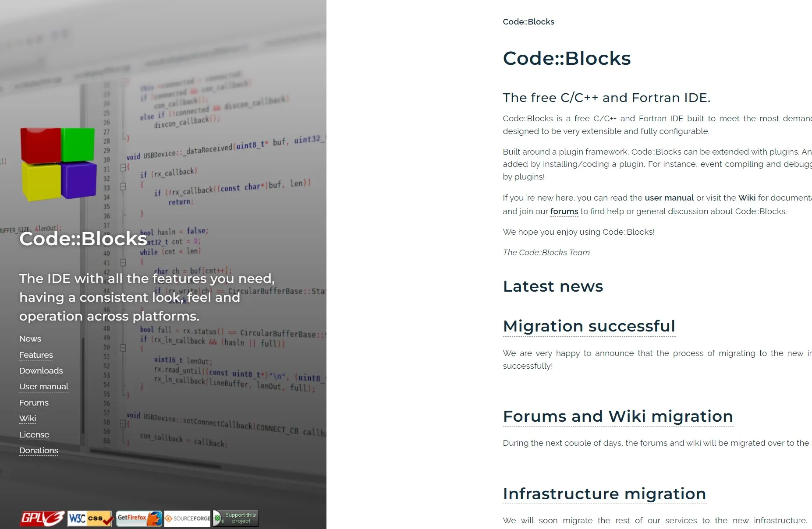This screenshot has height=529, width=812.
Task: Open the Forums and Wiki migration heading
Action: 618,416
